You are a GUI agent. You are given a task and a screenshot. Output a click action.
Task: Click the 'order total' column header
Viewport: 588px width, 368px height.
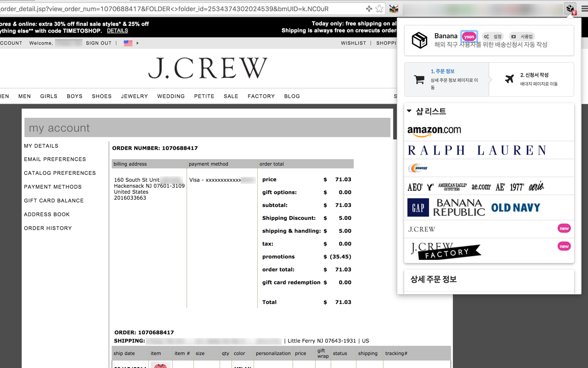pyautogui.click(x=272, y=164)
